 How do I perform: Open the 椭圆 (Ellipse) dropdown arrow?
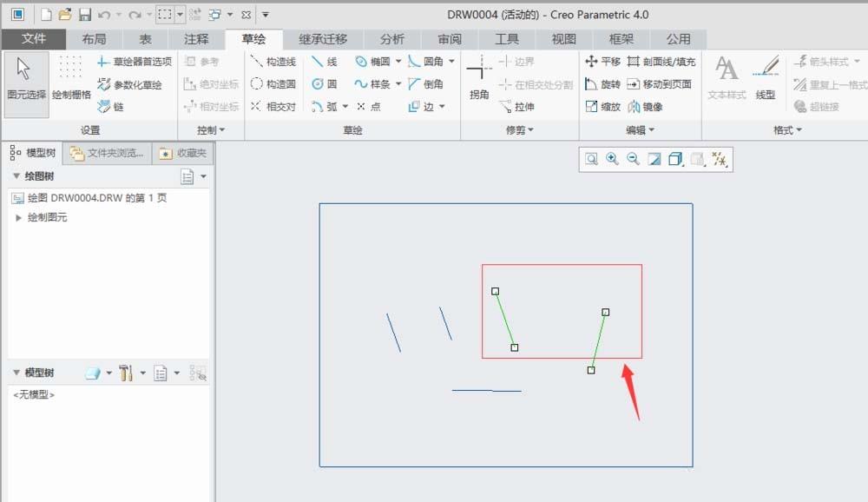tap(398, 62)
